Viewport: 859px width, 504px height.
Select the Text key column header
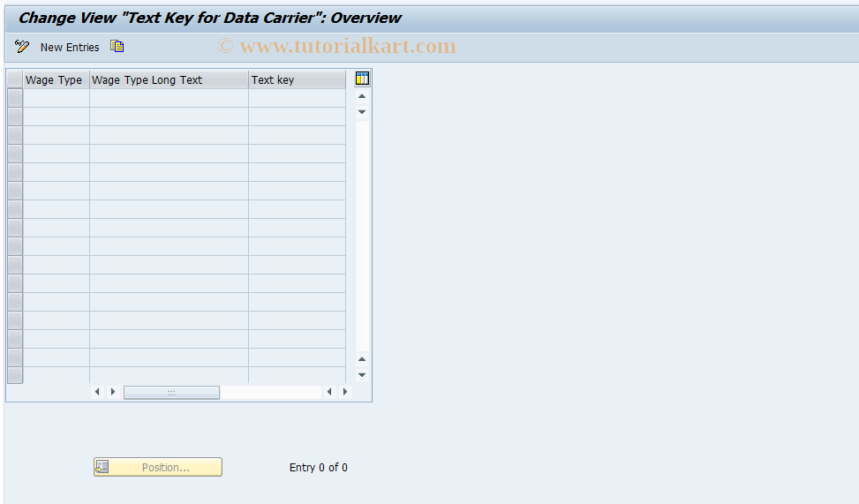pos(297,80)
